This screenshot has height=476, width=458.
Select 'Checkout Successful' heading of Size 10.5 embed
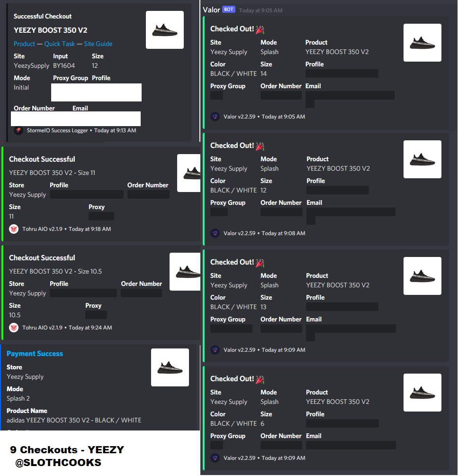(42, 258)
